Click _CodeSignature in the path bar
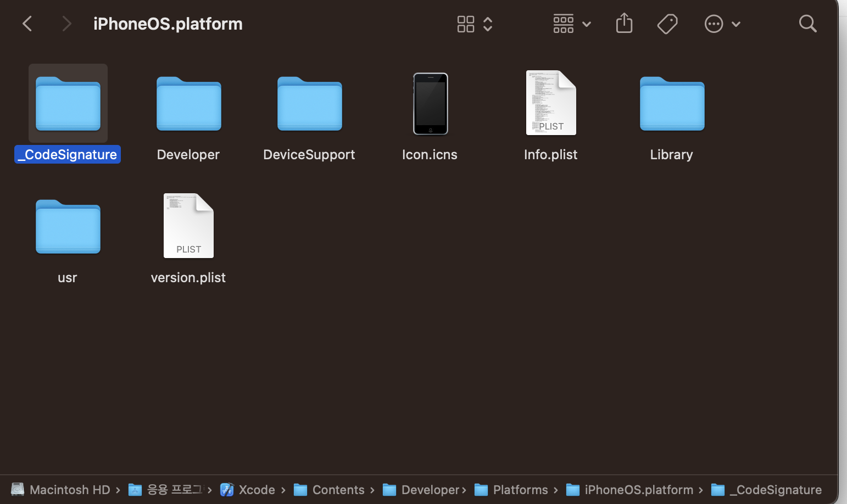This screenshot has width=847, height=504. tap(767, 489)
